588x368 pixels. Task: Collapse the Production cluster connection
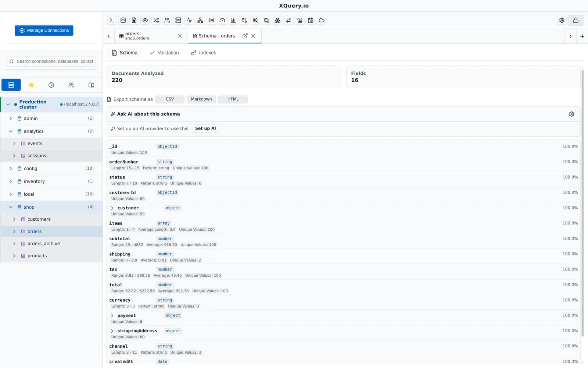click(x=8, y=105)
